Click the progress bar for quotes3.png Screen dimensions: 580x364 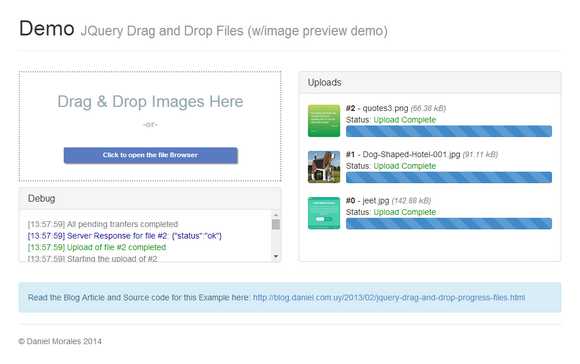point(449,131)
